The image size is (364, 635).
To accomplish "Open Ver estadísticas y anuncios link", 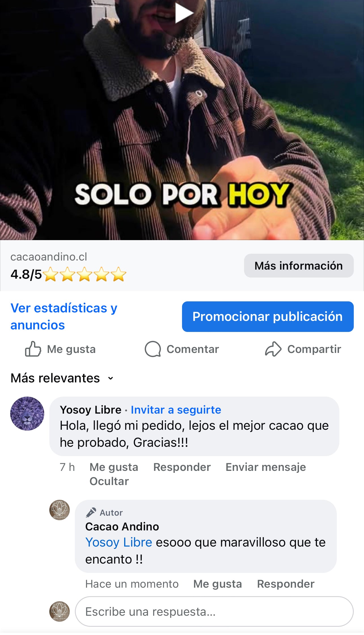I will click(64, 316).
